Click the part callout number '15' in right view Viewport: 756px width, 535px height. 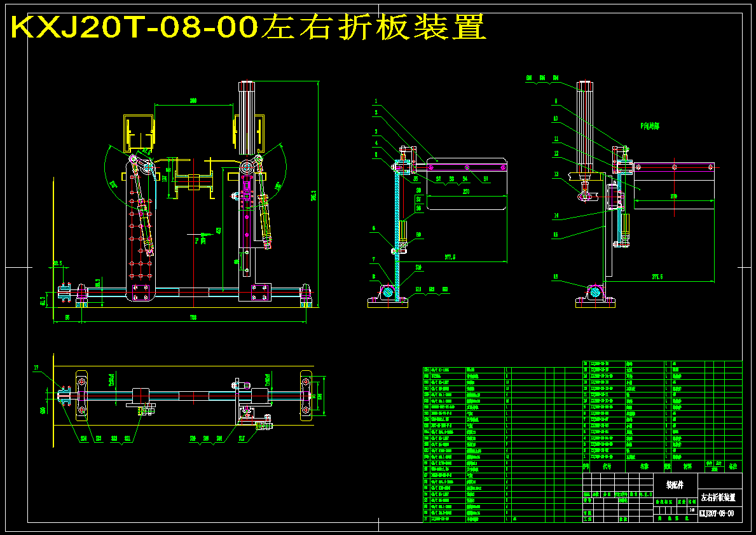coord(556,235)
